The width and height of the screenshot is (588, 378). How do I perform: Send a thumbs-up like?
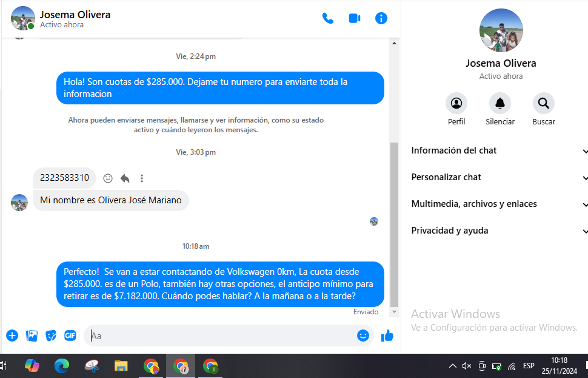point(387,336)
